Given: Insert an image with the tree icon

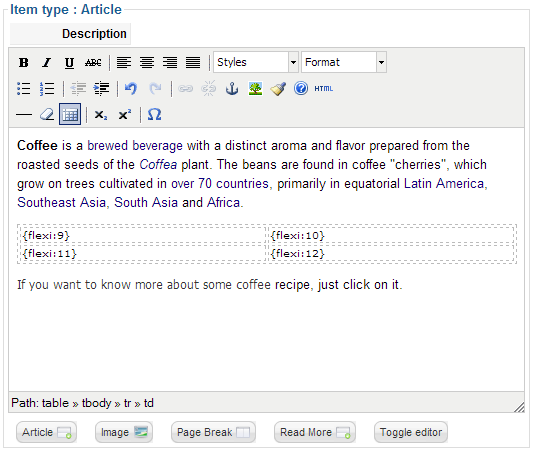Looking at the screenshot, I should (255, 89).
